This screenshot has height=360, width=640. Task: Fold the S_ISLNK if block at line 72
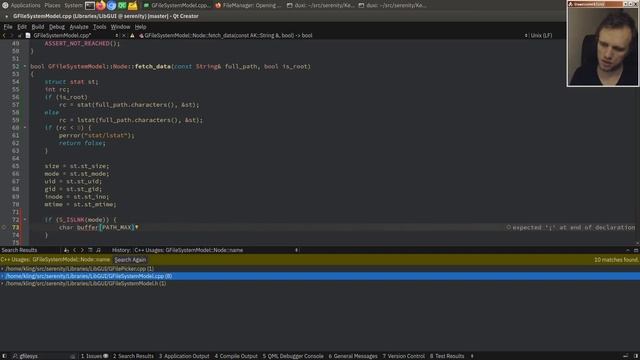24,220
